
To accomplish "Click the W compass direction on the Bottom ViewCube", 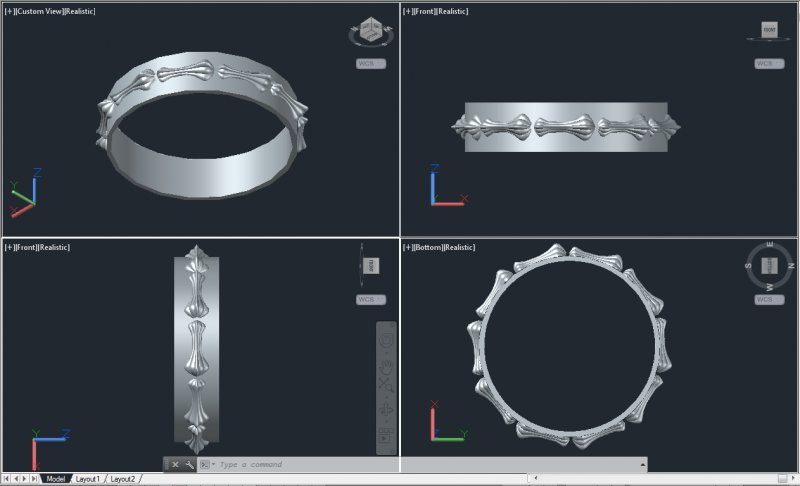I will [769, 287].
